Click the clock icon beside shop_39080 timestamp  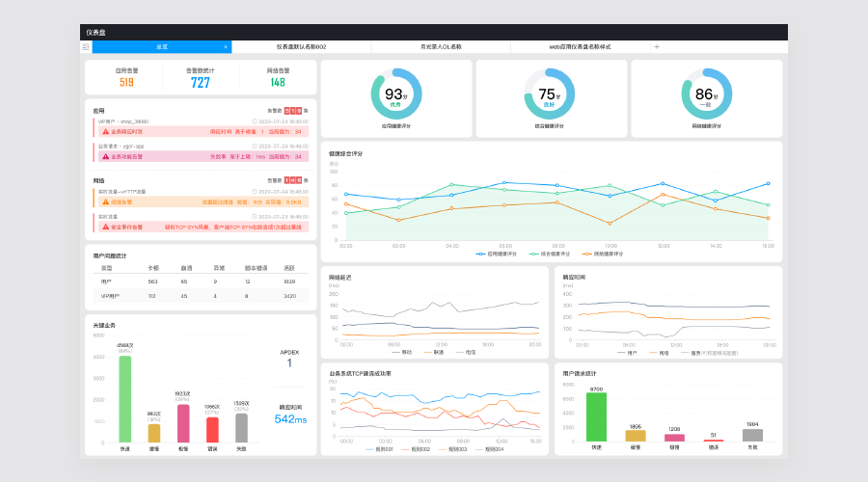(255, 121)
